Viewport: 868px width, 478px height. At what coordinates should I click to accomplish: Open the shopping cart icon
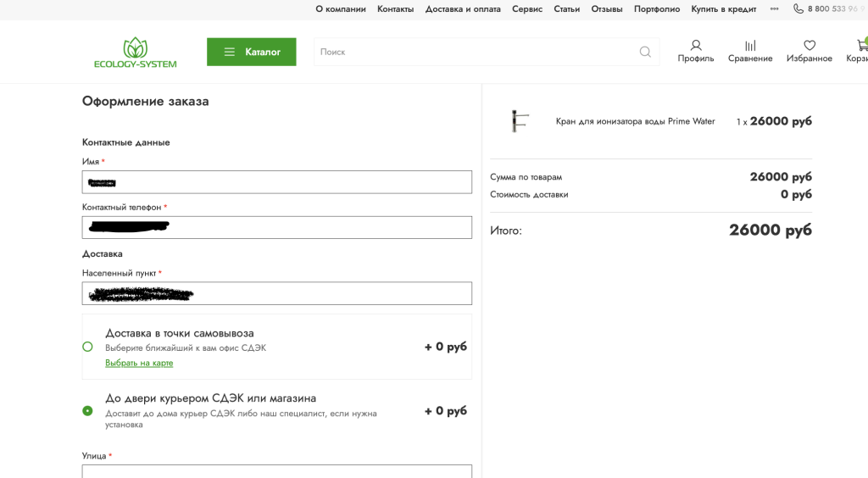[862, 45]
